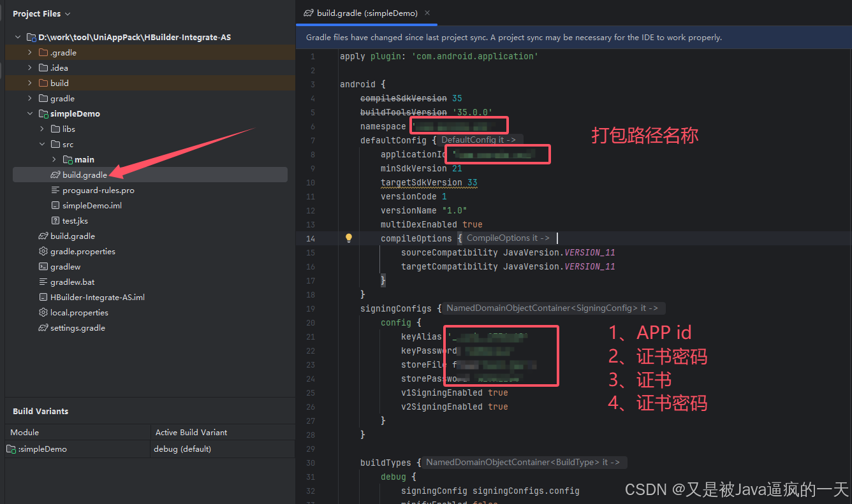Select the libs folder icon

[55, 129]
